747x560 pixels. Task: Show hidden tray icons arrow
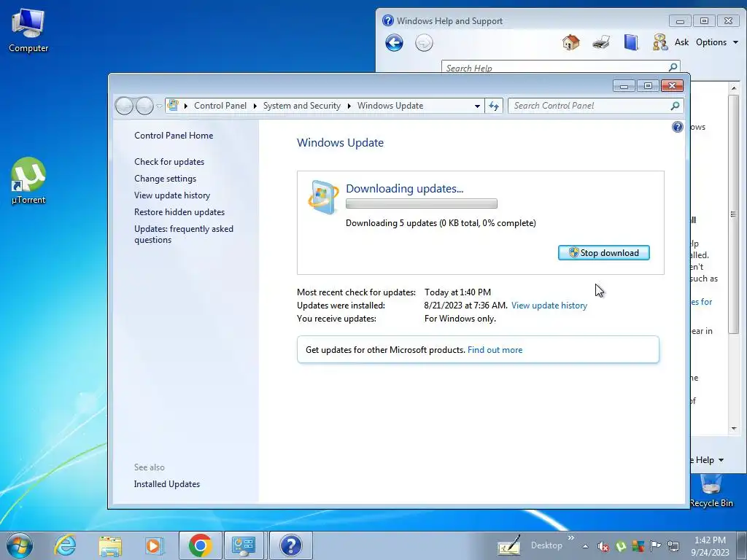pos(586,547)
